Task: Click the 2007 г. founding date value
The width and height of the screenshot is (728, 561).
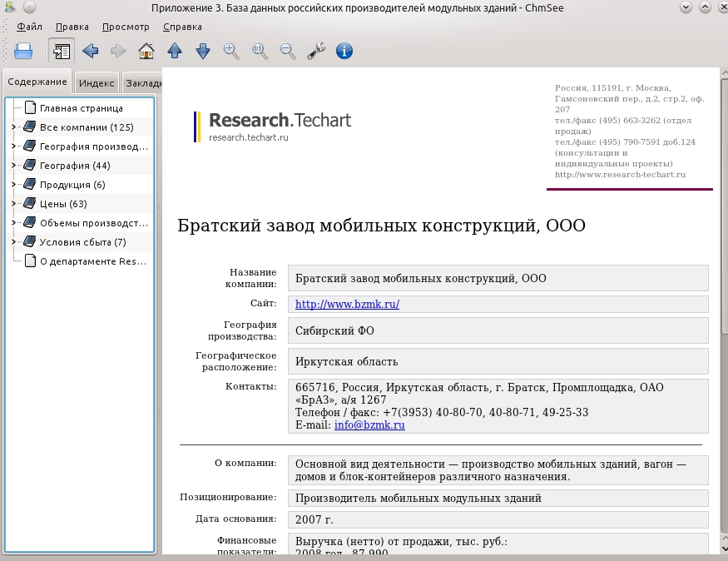Action: point(314,519)
